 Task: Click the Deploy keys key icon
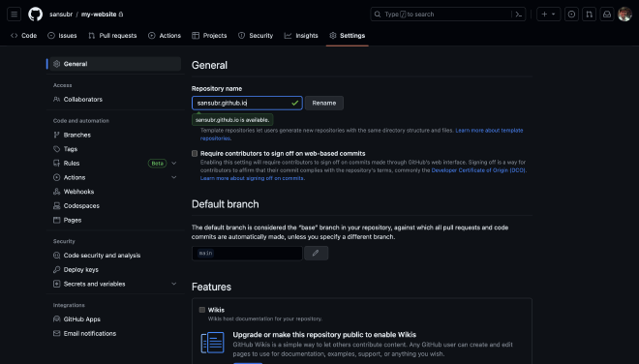coord(57,270)
